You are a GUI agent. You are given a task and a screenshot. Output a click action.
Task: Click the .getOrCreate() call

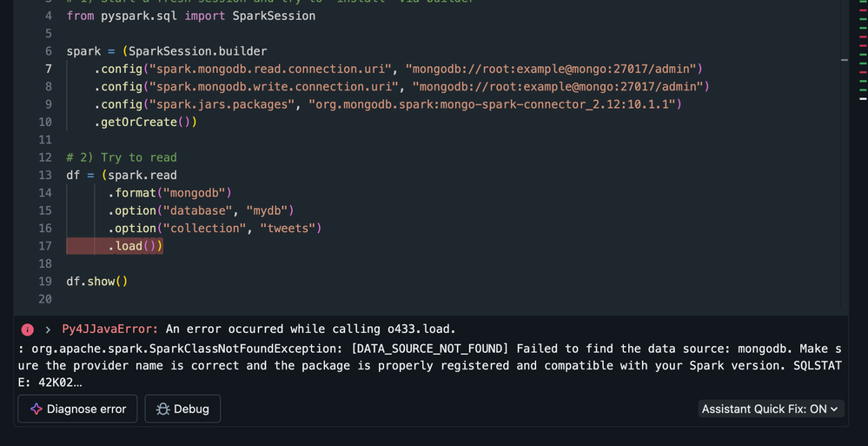pyautogui.click(x=145, y=122)
